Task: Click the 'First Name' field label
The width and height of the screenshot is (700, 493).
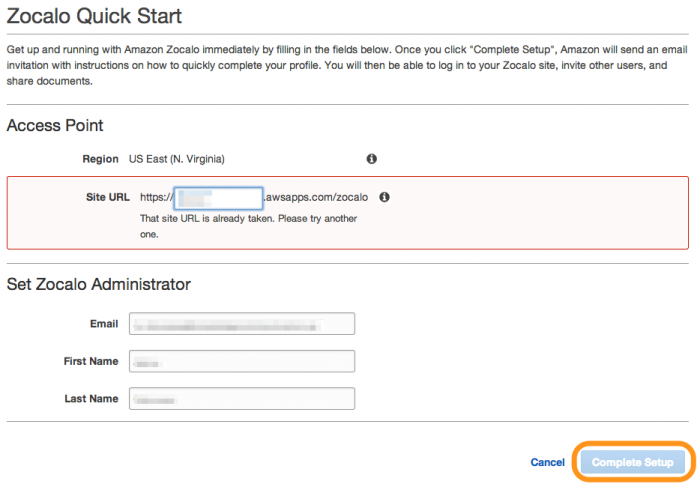Action: 91,361
